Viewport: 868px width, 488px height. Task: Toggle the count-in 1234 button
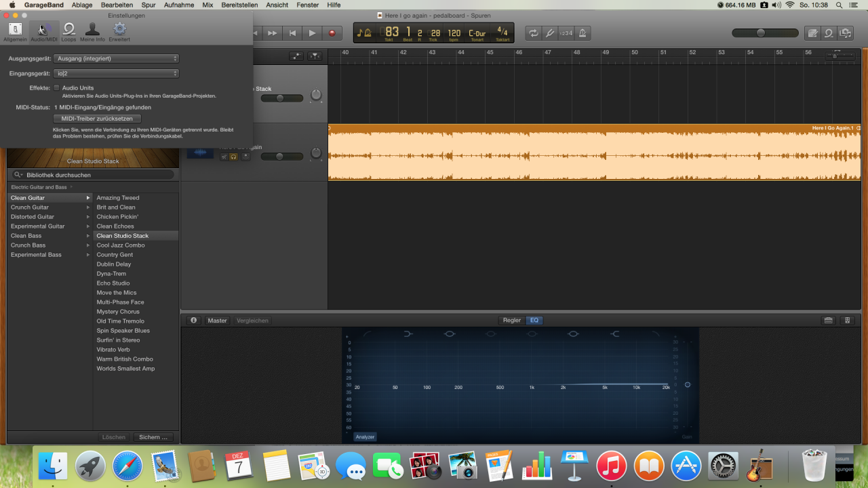(566, 33)
